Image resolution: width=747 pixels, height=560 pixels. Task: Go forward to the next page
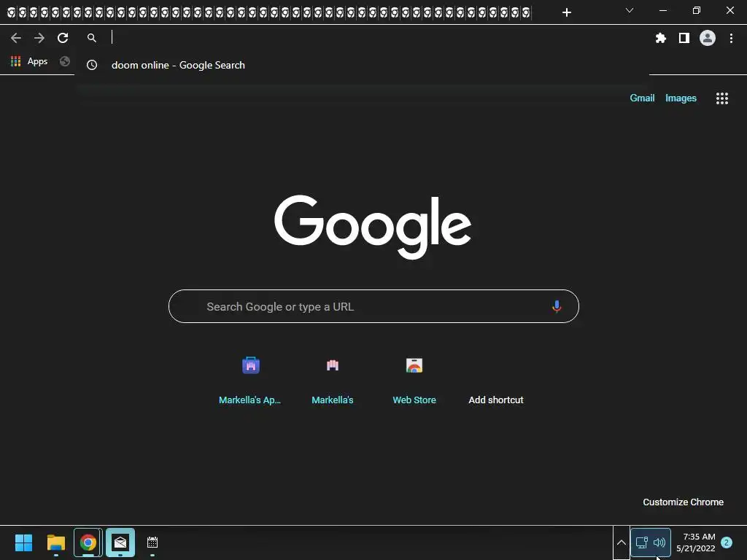pyautogui.click(x=39, y=38)
